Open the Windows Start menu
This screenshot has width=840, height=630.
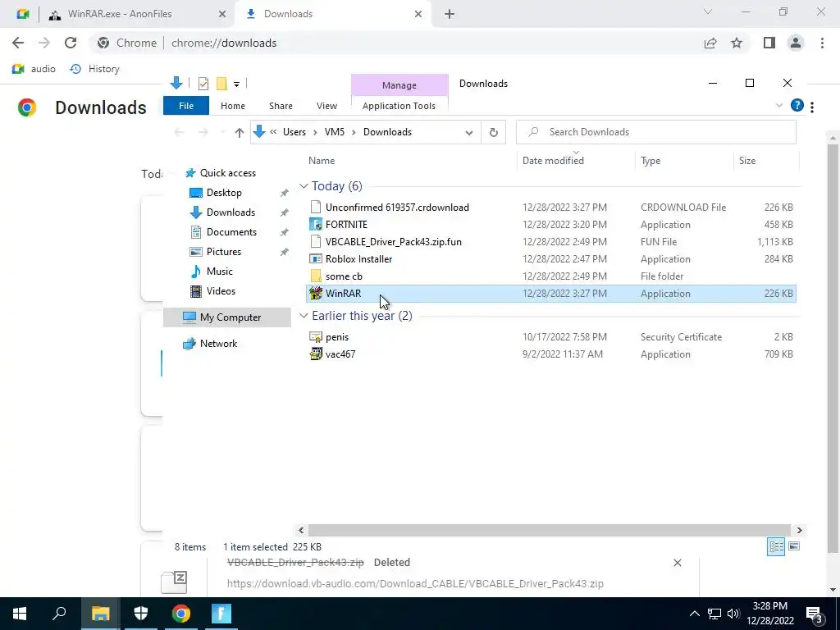click(20, 614)
